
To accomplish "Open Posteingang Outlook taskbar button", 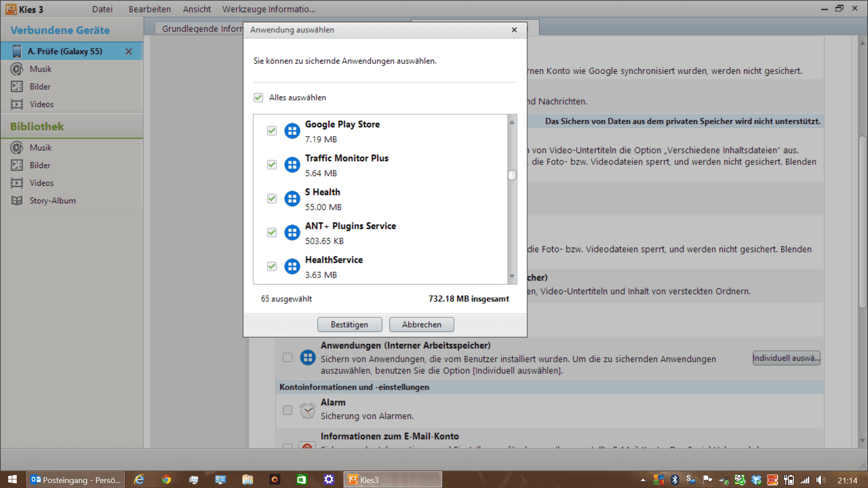I will 76,479.
